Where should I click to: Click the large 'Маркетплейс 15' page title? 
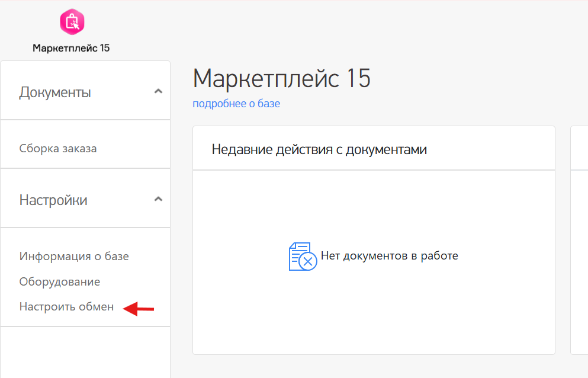(282, 78)
